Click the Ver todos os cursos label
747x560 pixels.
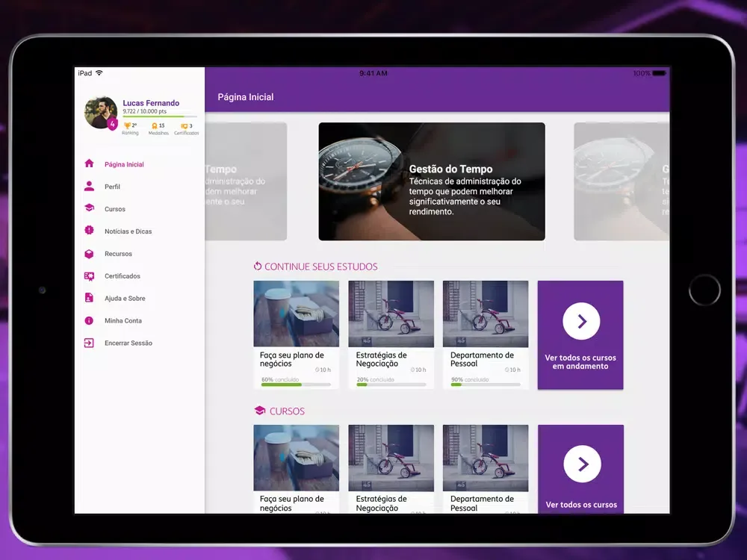(x=581, y=505)
